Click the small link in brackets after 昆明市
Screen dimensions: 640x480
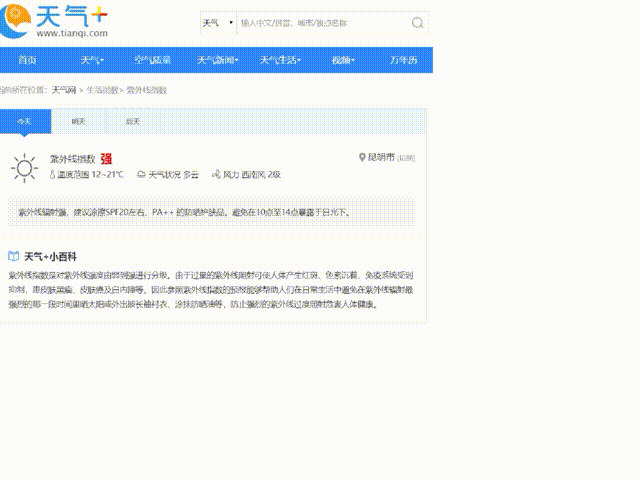(x=406, y=158)
